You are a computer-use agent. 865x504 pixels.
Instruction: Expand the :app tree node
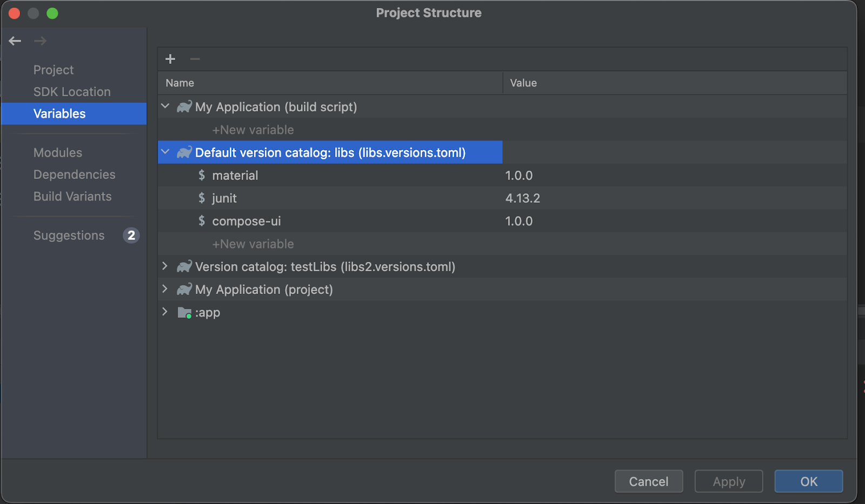point(165,312)
